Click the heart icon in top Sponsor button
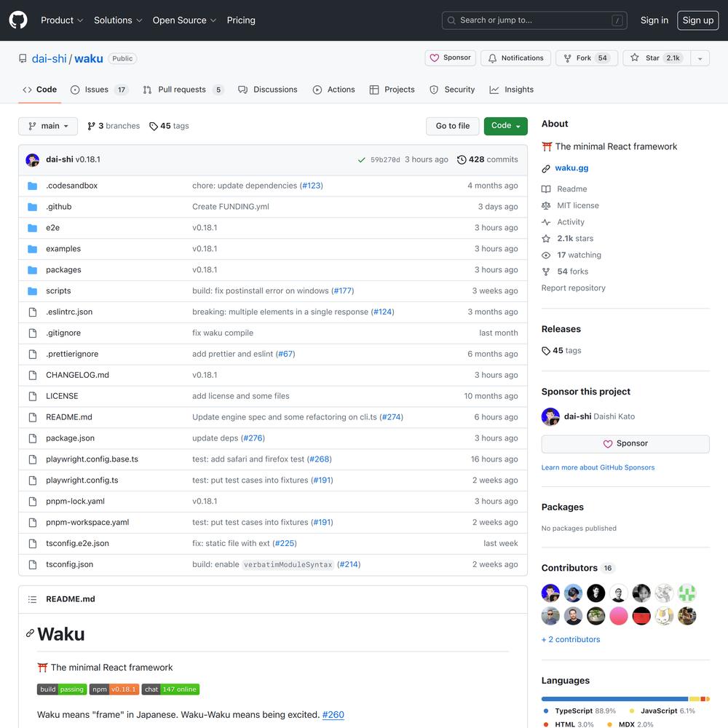Viewport: 728px width, 728px height. [x=434, y=58]
